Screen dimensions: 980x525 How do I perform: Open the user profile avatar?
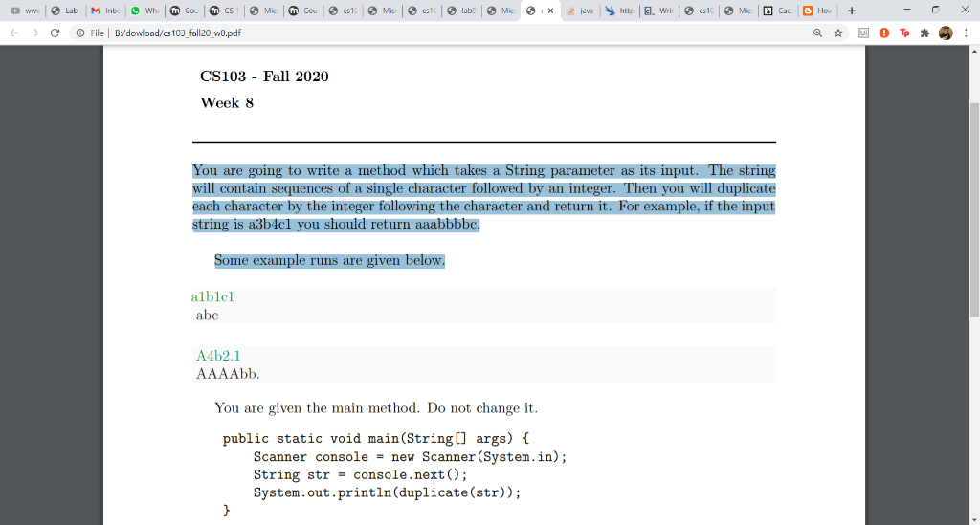tap(946, 33)
